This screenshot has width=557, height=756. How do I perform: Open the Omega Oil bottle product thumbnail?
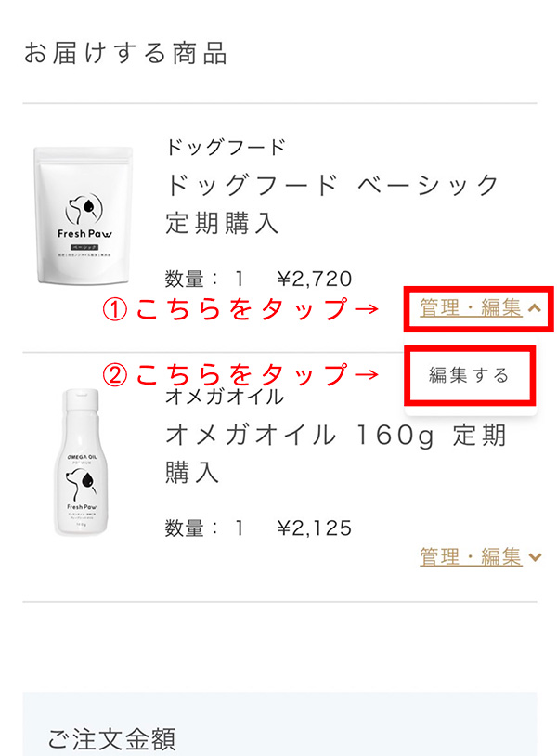[81, 462]
